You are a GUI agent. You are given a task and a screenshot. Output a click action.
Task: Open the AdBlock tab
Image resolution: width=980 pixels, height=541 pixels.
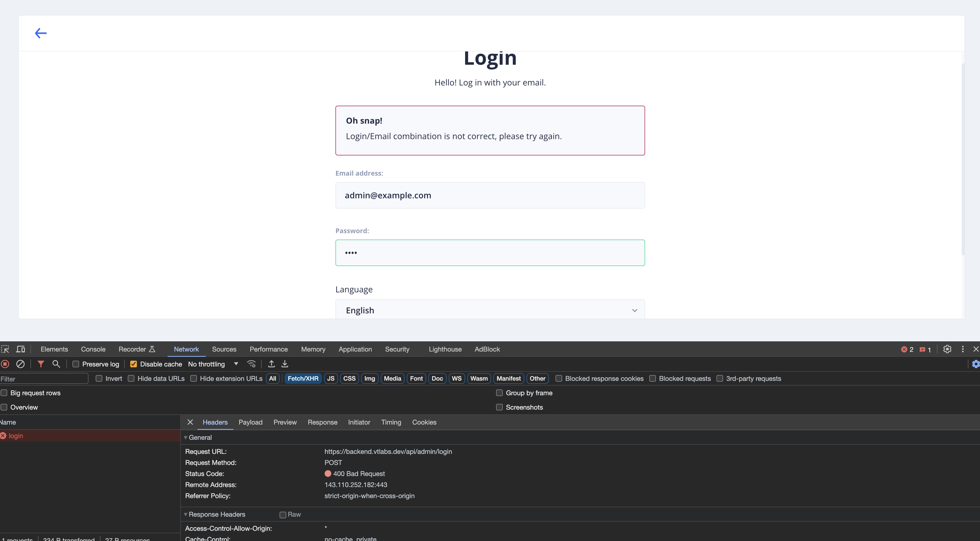[487, 349]
